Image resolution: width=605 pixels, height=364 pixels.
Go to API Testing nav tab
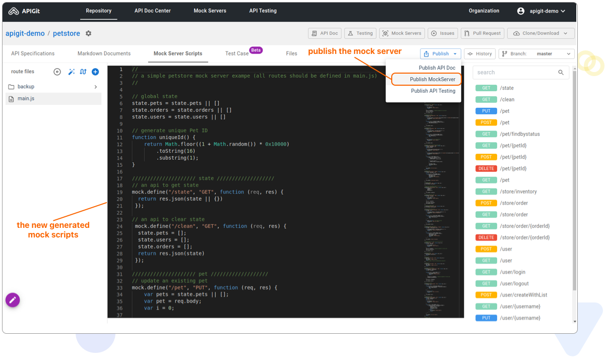coord(263,11)
